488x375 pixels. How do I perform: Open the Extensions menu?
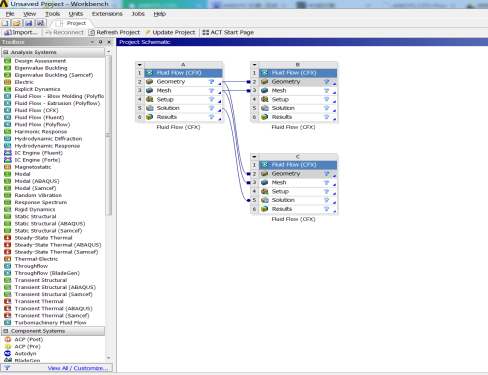click(x=107, y=14)
